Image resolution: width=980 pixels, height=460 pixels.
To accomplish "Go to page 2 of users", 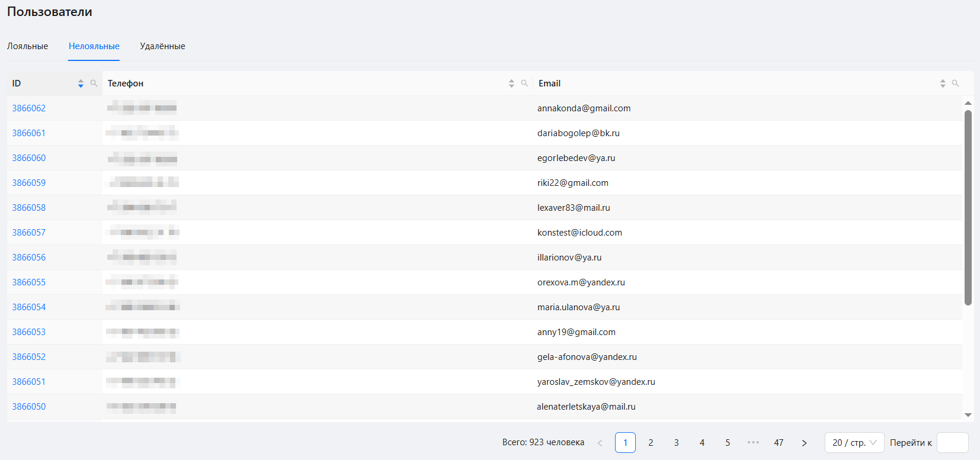I will (x=651, y=443).
